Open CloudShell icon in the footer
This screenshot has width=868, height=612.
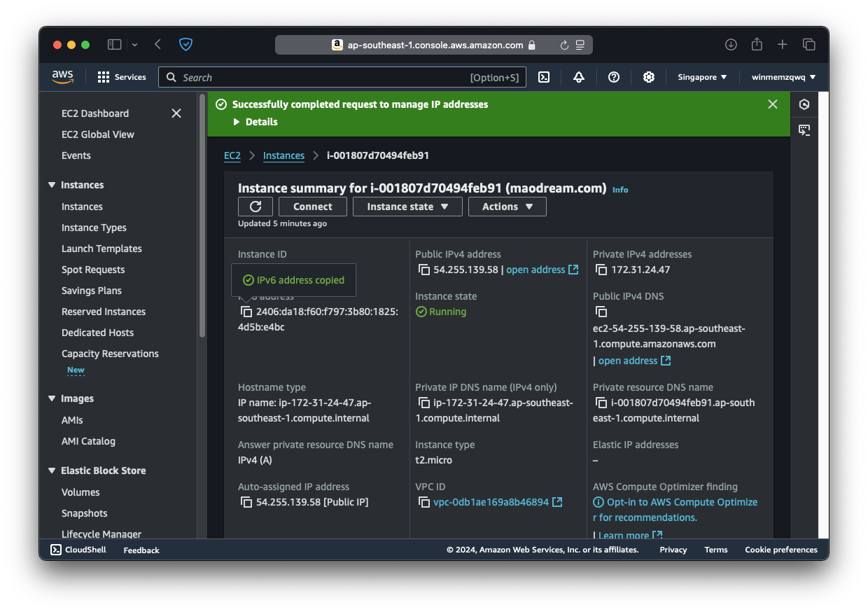point(57,550)
